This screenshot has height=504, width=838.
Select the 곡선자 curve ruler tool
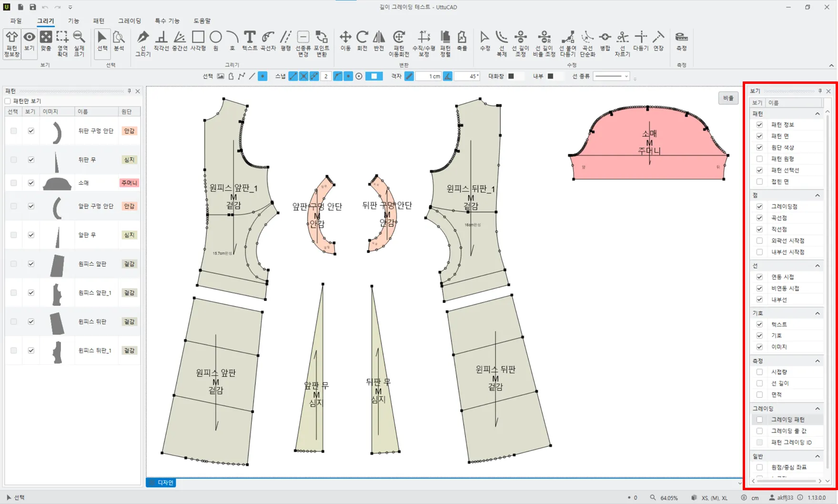tap(268, 41)
